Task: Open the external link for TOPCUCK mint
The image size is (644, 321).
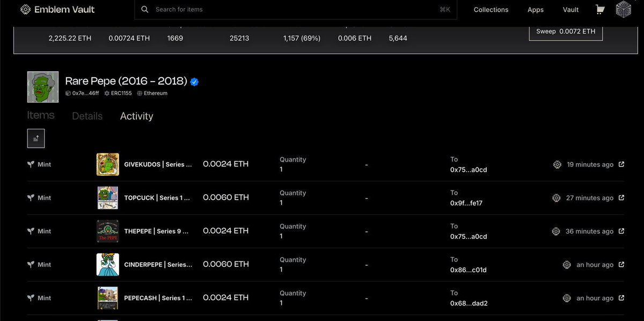Action: click(621, 198)
